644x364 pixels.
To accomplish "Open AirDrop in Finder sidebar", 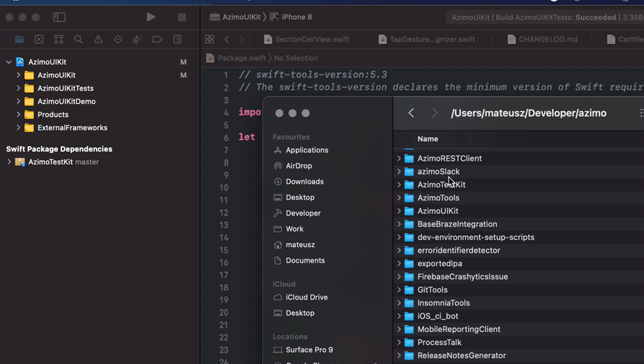I will click(293, 166).
